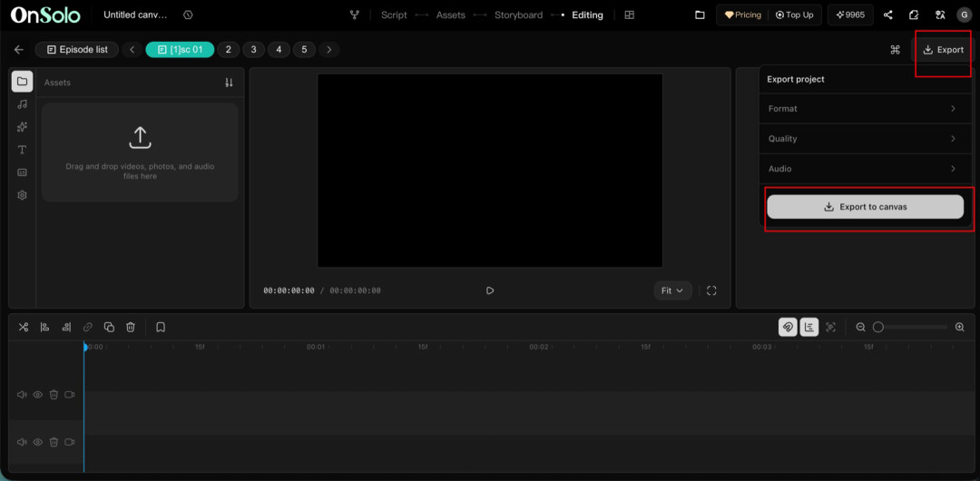This screenshot has width=980, height=481.
Task: Go back with the left arrow
Action: tap(19, 49)
